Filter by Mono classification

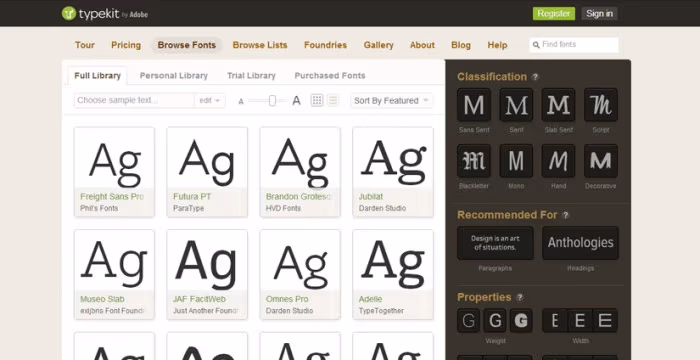(x=516, y=161)
